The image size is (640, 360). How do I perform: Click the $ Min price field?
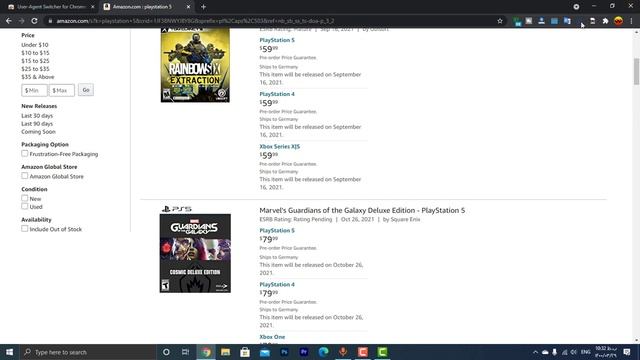[34, 90]
